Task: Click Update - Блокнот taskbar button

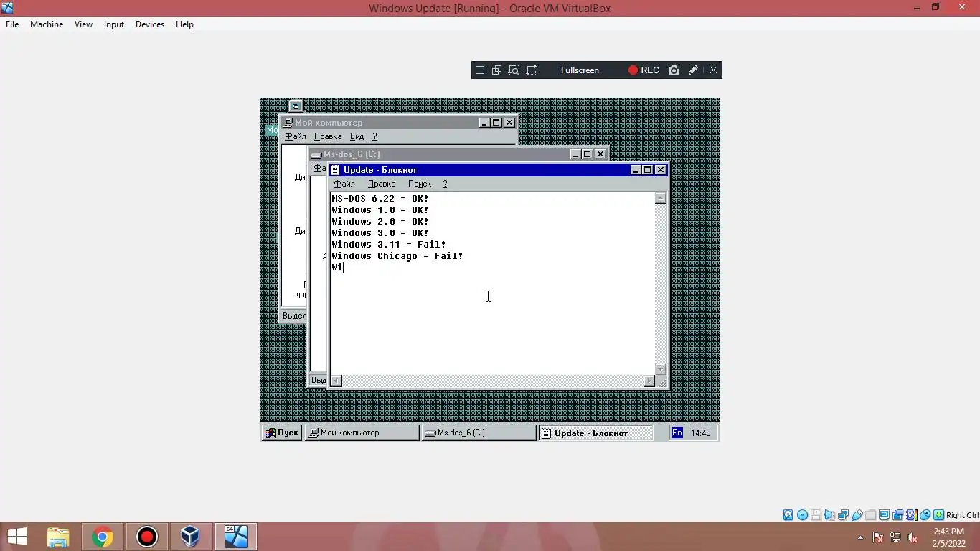Action: (595, 433)
